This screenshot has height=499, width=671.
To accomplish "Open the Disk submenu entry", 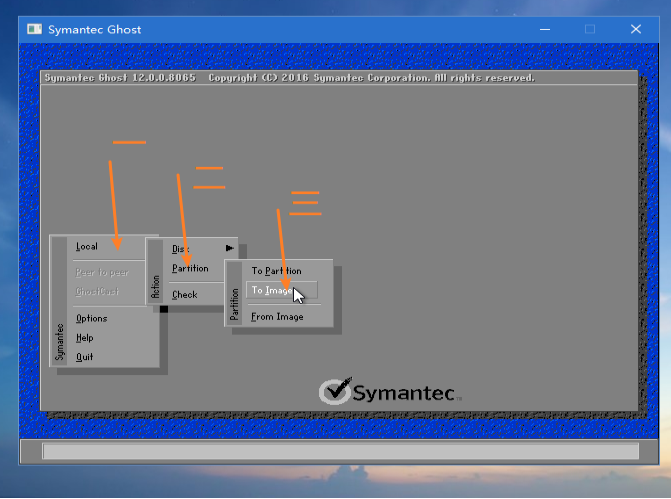I will [181, 249].
